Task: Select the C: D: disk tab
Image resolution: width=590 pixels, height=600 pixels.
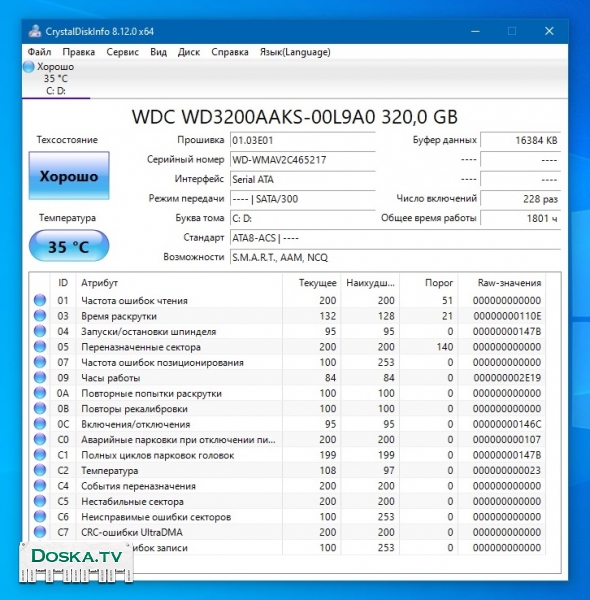Action: 56,79
